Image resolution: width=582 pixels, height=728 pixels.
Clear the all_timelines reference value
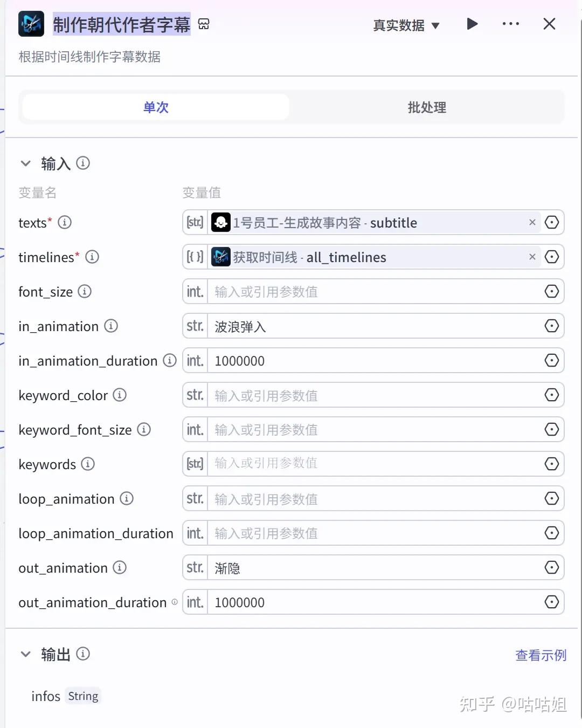coord(532,257)
